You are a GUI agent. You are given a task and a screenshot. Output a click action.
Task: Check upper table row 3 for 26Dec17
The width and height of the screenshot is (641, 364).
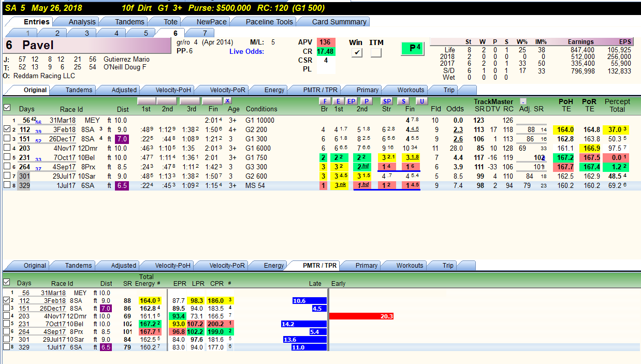pyautogui.click(x=7, y=139)
